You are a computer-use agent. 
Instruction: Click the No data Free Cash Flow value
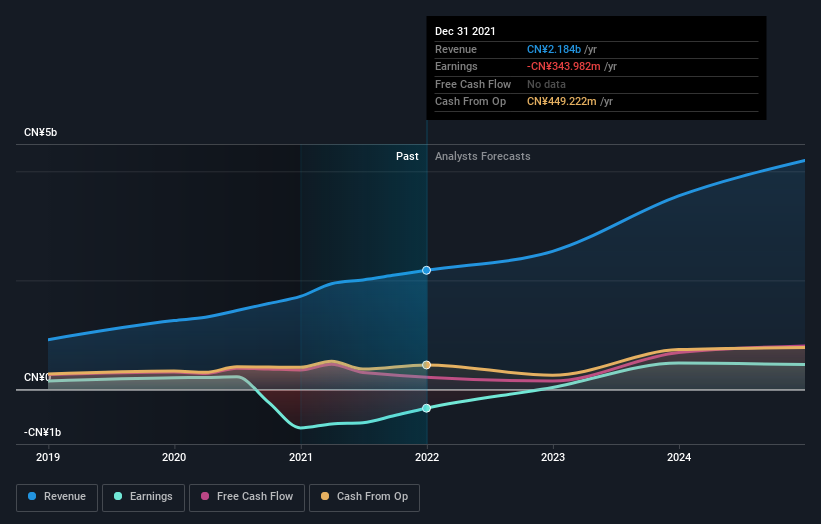(546, 84)
